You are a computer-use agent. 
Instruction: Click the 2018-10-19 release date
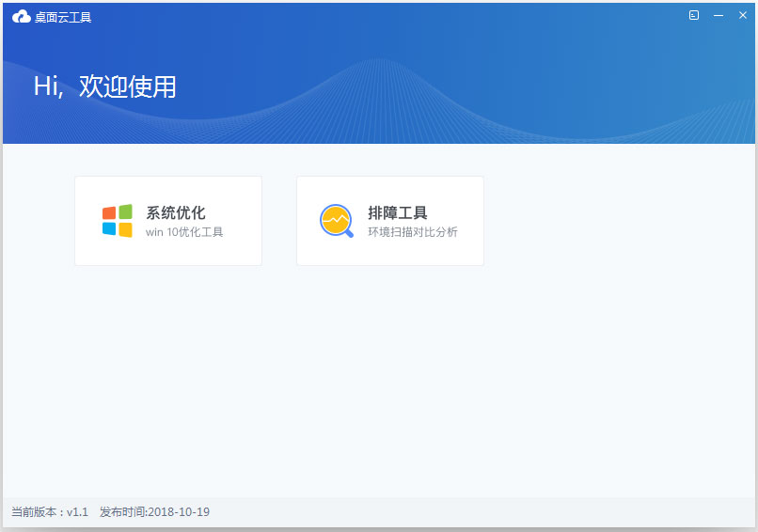(179, 512)
